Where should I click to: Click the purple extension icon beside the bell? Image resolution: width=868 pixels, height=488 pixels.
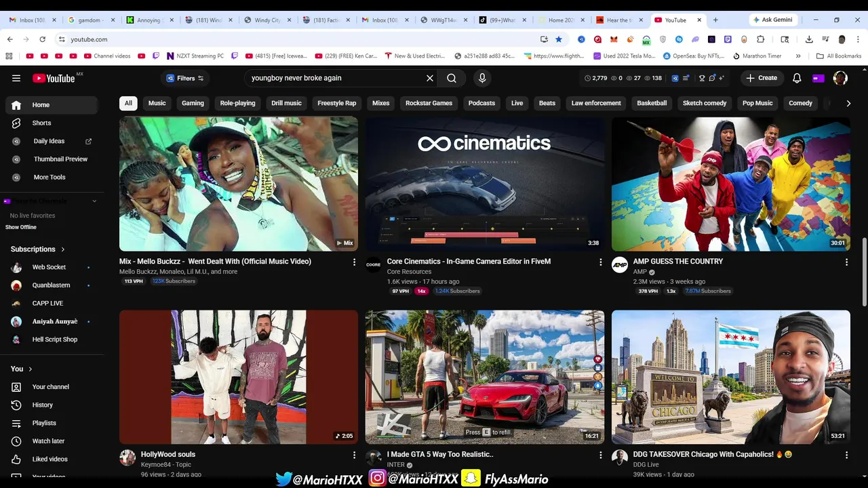[818, 78]
